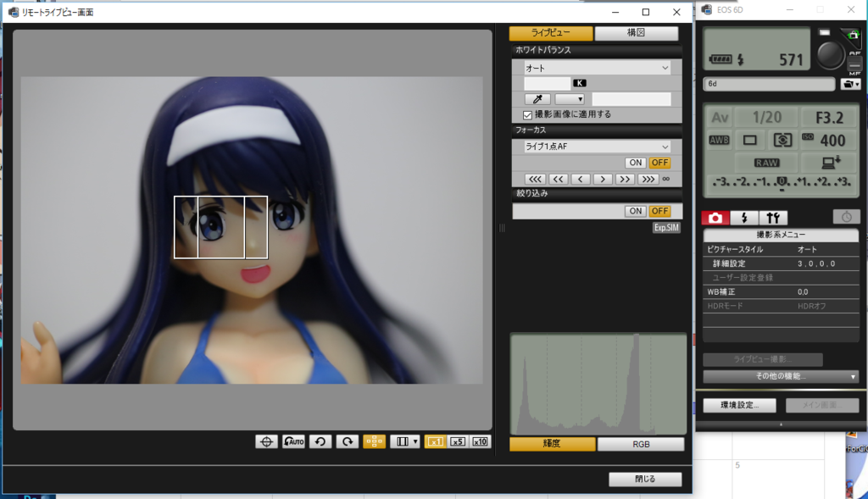Click the 6d folder name field
The width and height of the screenshot is (868, 499).
769,84
